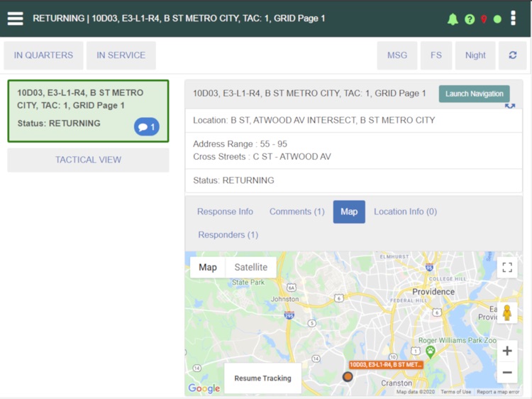Viewport: 532px width, 399px height.
Task: Click Cross Streets : C ST - ATWOOD AV text
Action: click(262, 157)
